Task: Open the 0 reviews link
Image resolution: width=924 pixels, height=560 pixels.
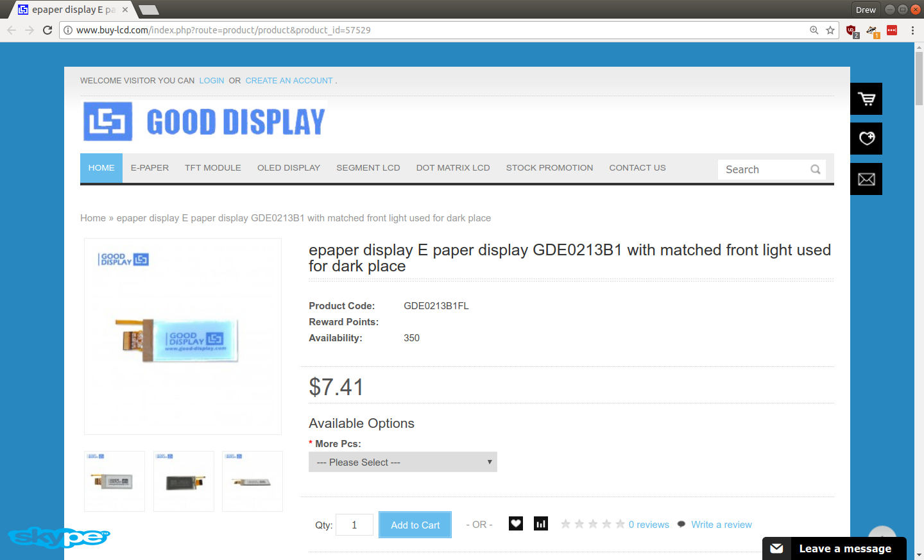Action: tap(649, 525)
